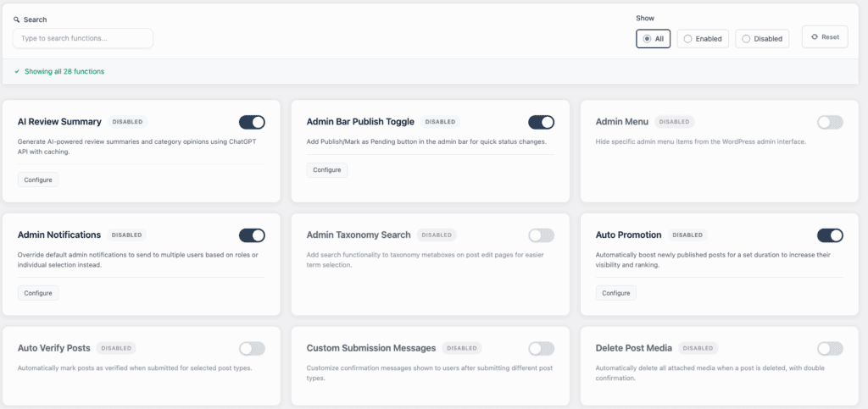Click the Reset button
Viewport: 868px width, 409px height.
click(x=825, y=37)
